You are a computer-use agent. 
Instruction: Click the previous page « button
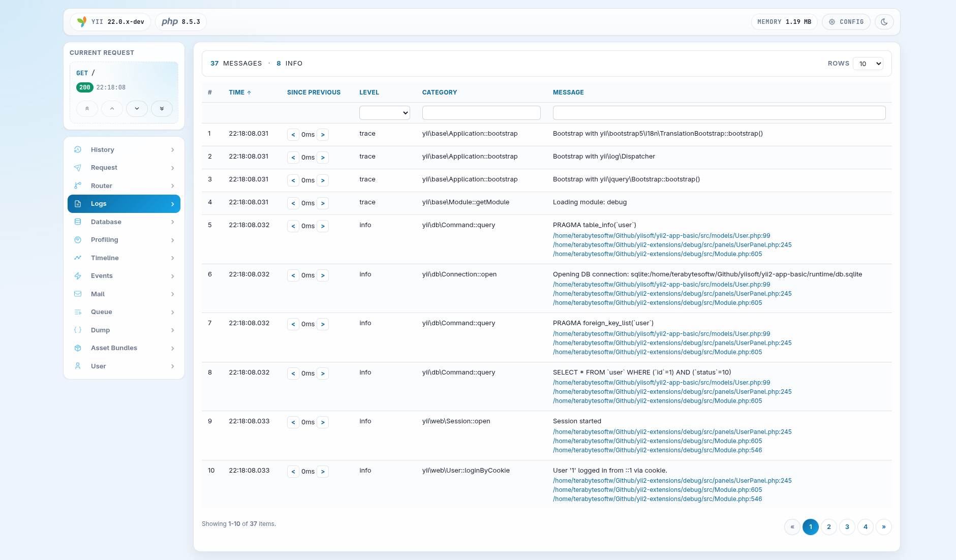click(x=792, y=527)
